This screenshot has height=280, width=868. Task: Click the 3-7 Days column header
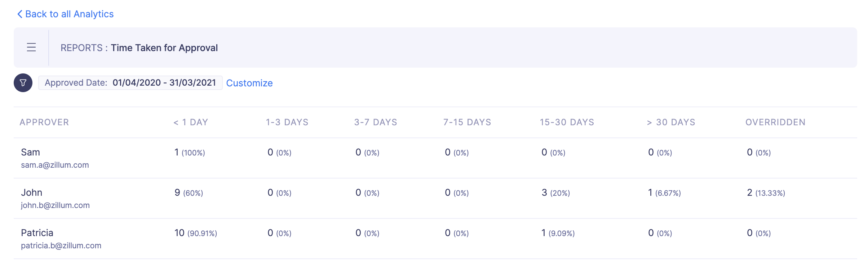point(376,122)
